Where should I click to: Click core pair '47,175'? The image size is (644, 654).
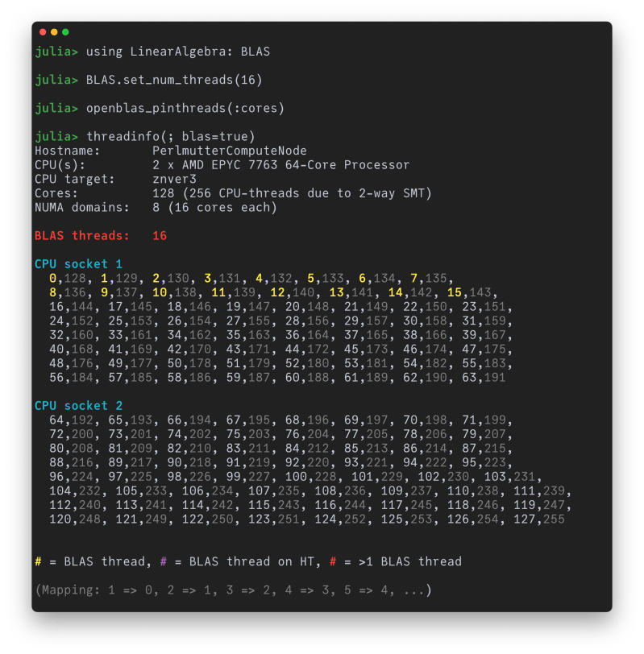[x=484, y=350]
